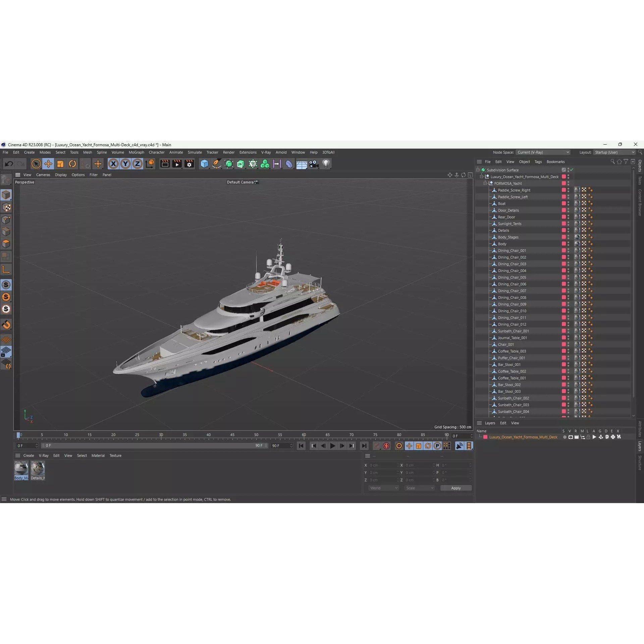Click the Light object icon in the toolbar
This screenshot has height=644, width=644.
326,164
